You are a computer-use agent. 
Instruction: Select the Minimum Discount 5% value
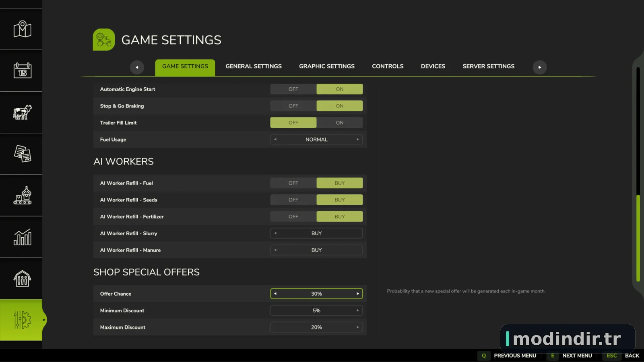coord(316,311)
